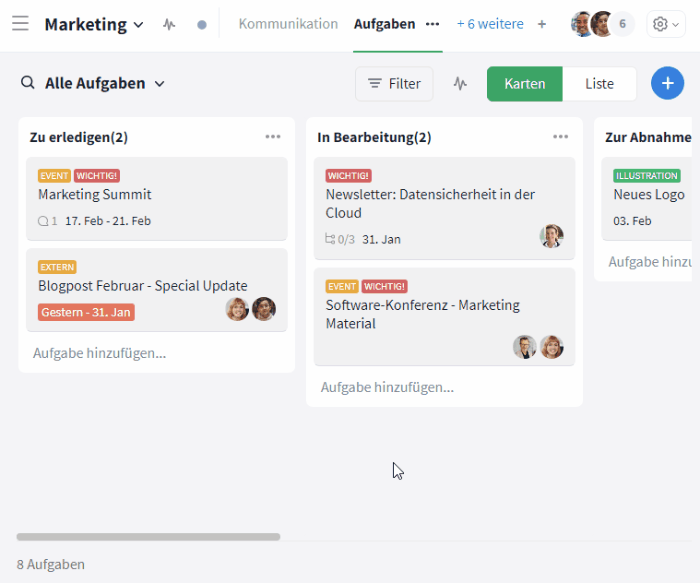This screenshot has width=700, height=583.
Task: Open three-dot menu of Zu erledigen column
Action: (273, 137)
